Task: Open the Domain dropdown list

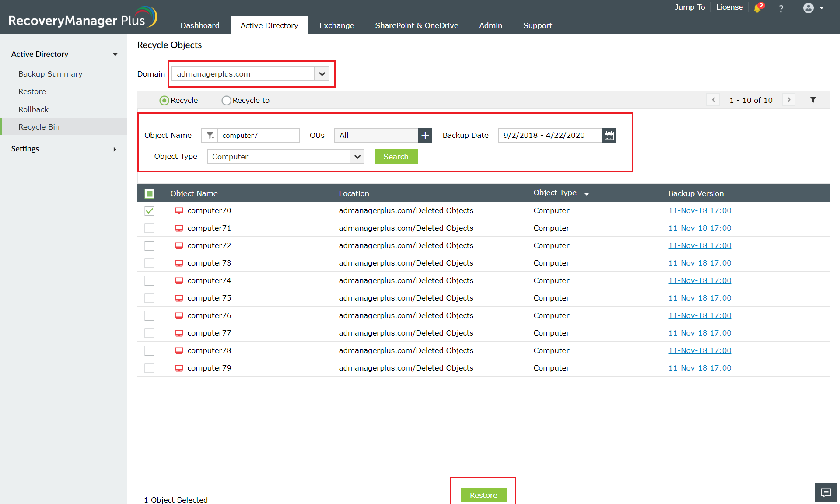Action: (x=322, y=74)
